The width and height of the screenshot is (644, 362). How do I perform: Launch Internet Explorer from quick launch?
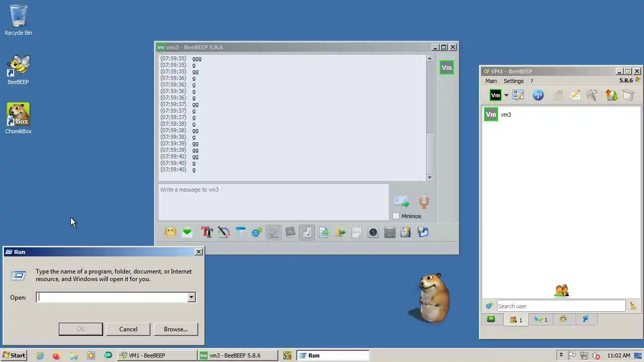click(x=40, y=355)
